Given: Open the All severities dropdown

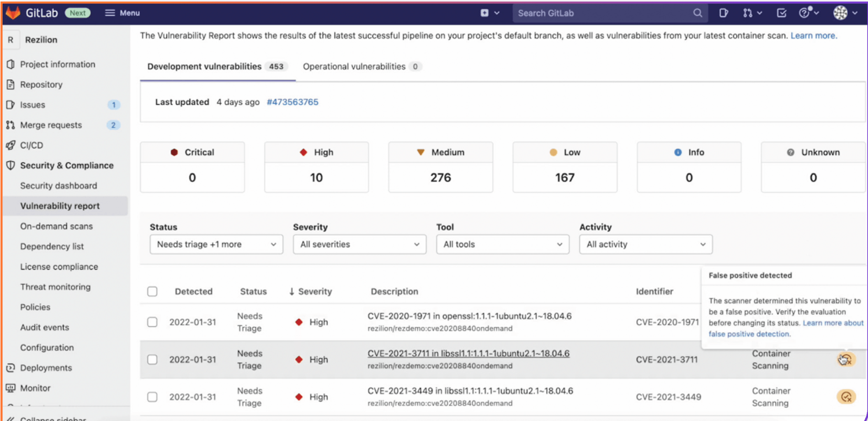Looking at the screenshot, I should 359,244.
